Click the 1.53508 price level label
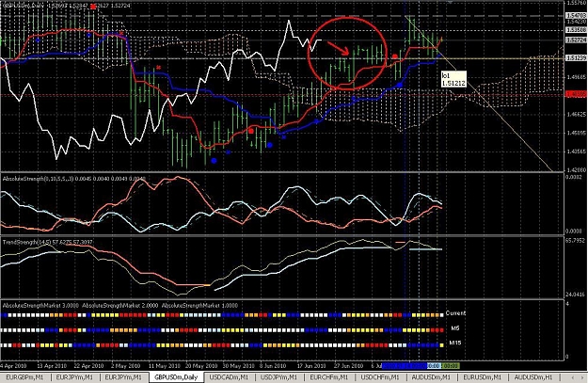 pyautogui.click(x=577, y=30)
